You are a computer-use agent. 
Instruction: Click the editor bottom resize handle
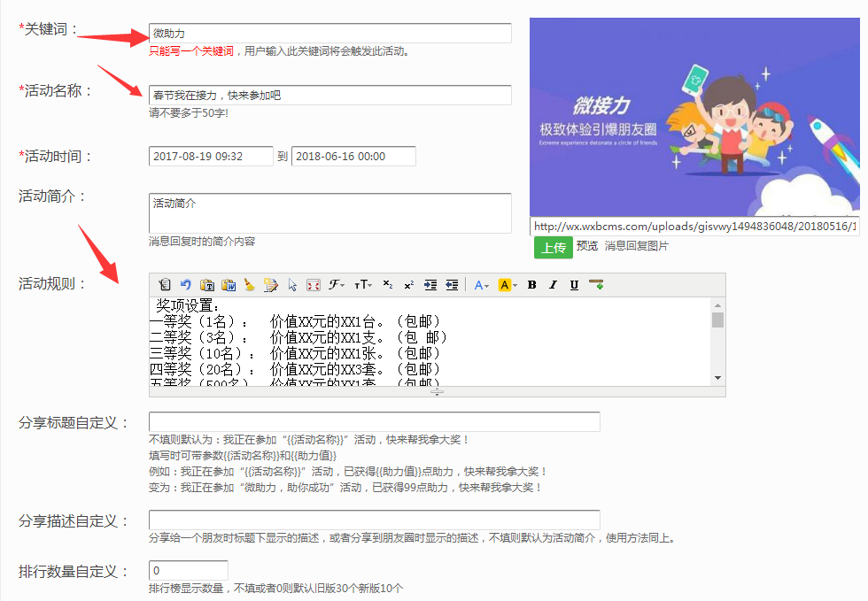[438, 392]
